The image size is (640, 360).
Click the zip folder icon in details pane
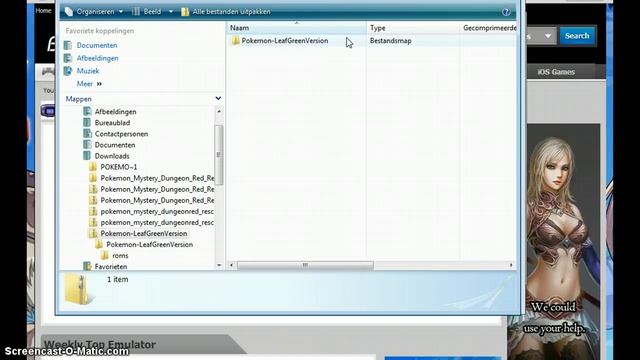coord(78,289)
